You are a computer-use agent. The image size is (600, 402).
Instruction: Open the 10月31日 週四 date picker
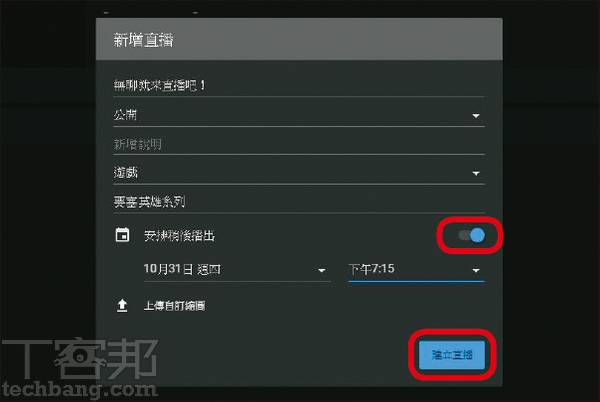tap(236, 269)
